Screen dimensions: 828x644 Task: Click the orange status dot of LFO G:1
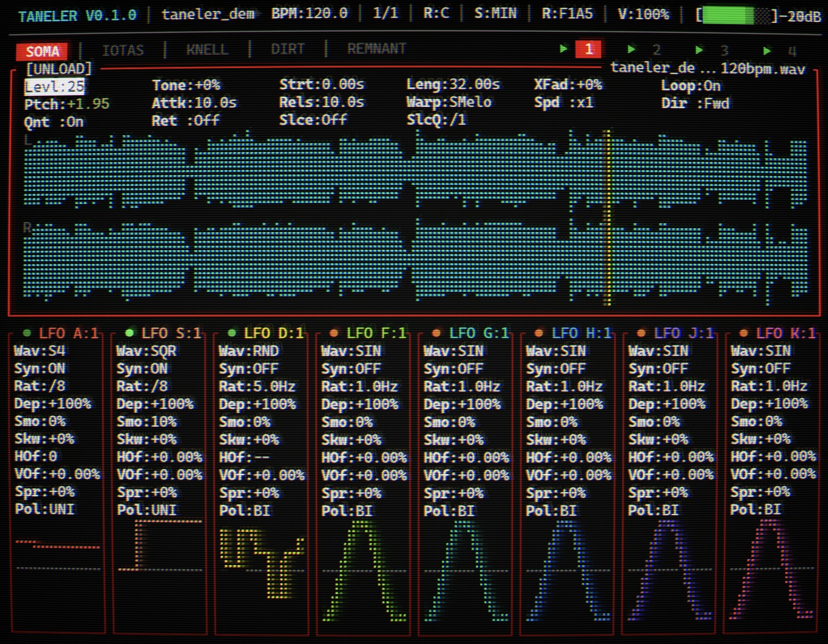[x=436, y=333]
